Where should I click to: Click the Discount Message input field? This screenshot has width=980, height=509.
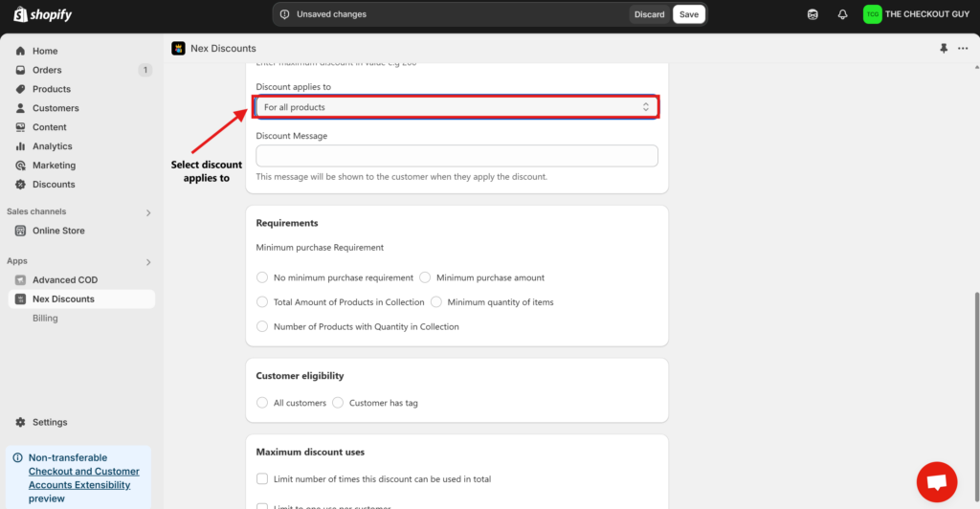[457, 156]
